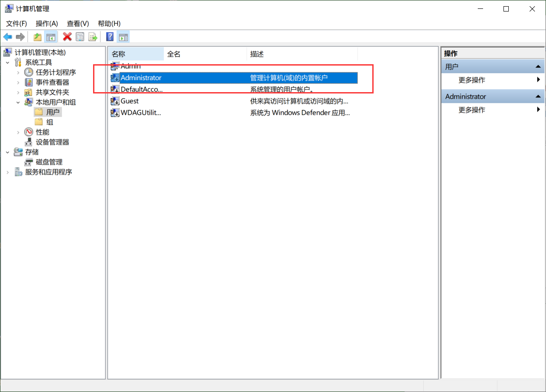The width and height of the screenshot is (546, 392).
Task: Collapse the 本地用户和组 tree node
Action: 18,102
